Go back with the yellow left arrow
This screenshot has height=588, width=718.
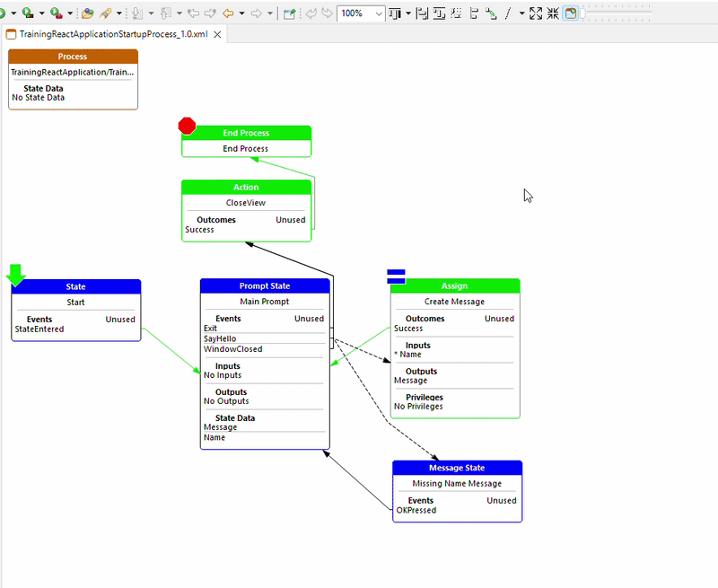coord(228,13)
